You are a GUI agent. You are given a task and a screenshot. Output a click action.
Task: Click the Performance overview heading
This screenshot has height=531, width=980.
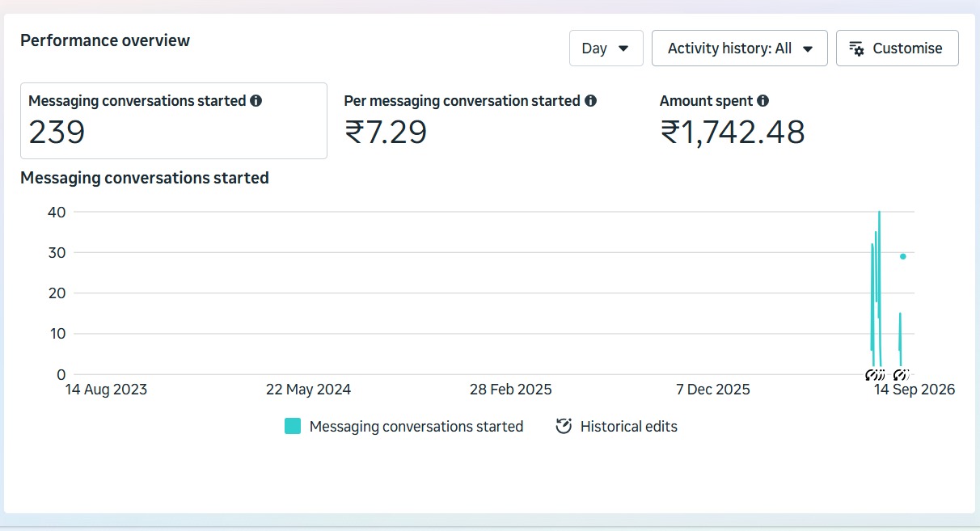105,40
